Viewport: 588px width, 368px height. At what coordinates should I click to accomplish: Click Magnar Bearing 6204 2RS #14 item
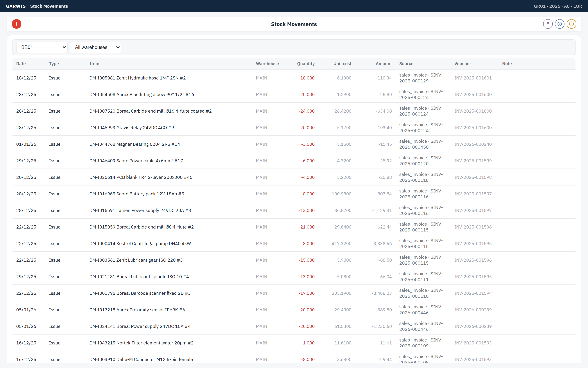[x=135, y=144]
